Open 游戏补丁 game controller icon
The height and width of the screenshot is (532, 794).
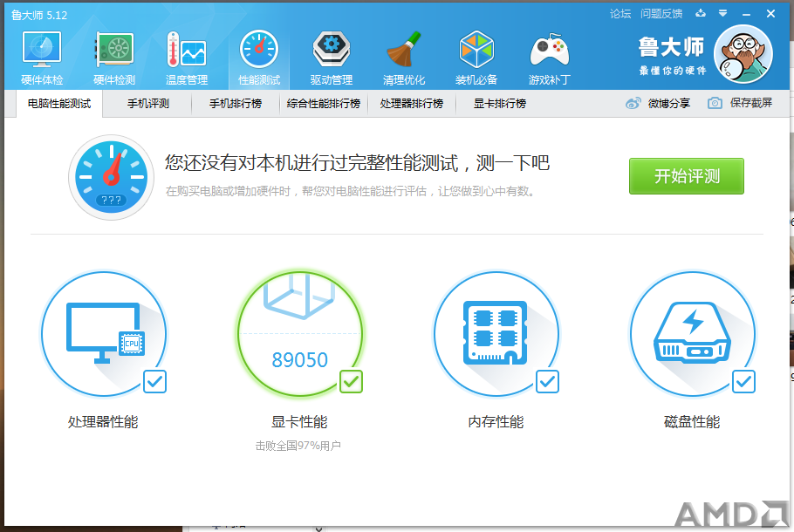(x=550, y=58)
